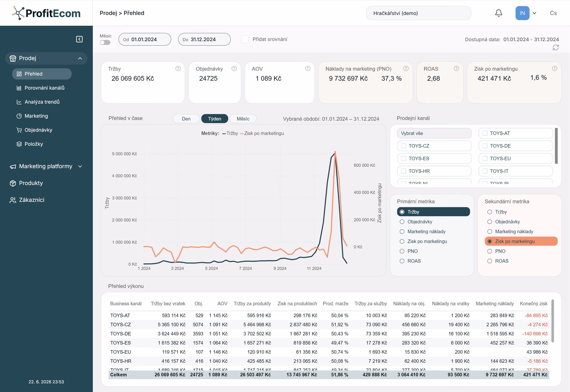The height and width of the screenshot is (392, 570).
Task: Check the TOYS-AT channel
Action: coord(485,133)
